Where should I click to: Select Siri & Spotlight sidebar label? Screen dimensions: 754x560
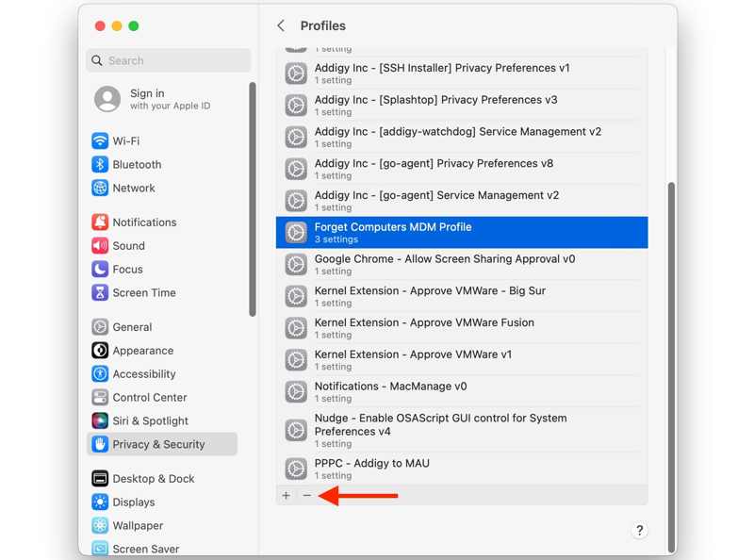[x=151, y=421]
